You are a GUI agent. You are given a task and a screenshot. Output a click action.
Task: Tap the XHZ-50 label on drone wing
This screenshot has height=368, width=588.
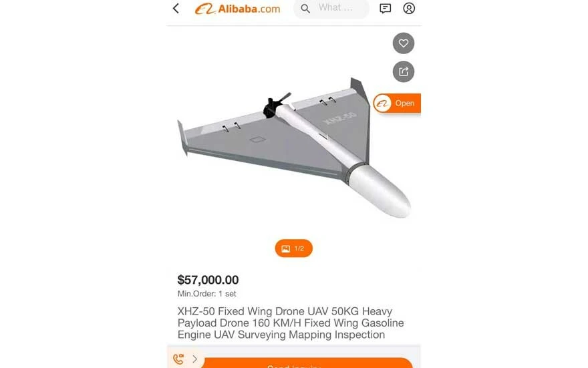point(340,118)
